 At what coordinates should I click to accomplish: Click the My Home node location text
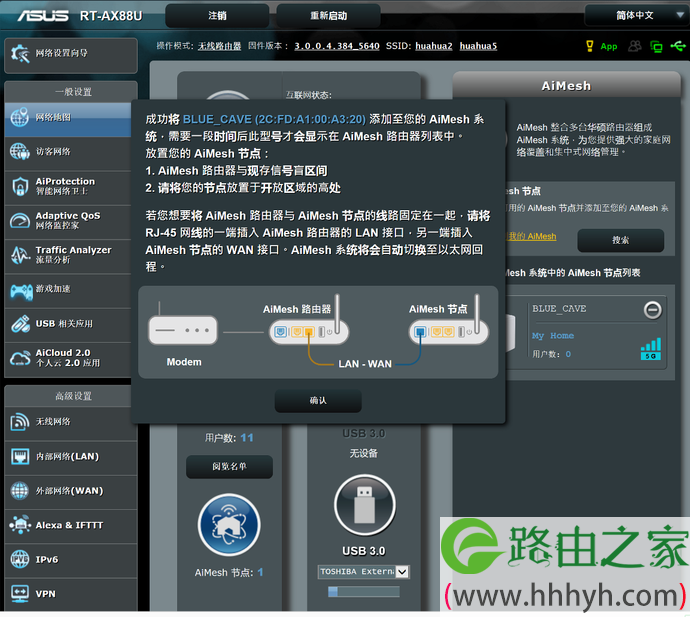tap(553, 335)
